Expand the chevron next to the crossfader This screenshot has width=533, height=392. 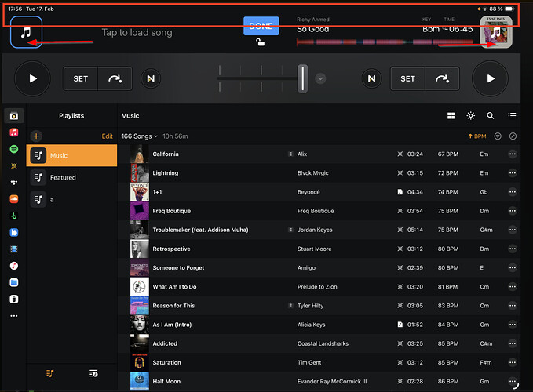pyautogui.click(x=320, y=78)
